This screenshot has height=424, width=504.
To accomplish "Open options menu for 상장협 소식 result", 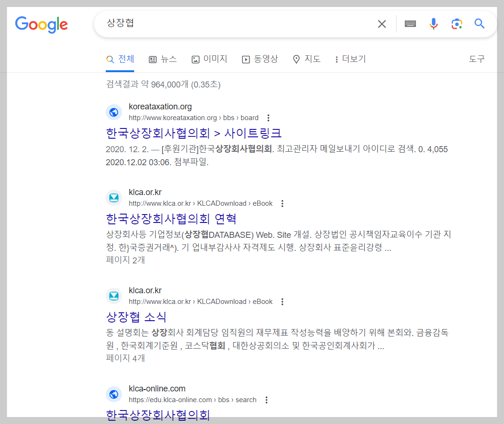I will [x=282, y=302].
